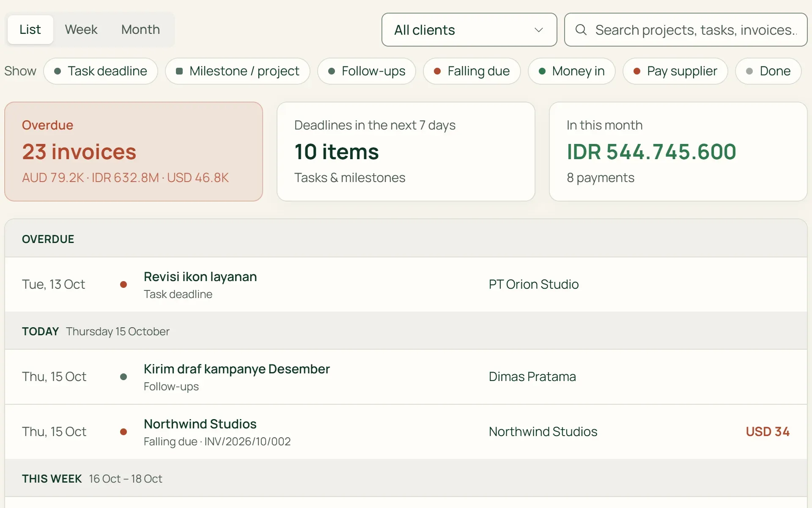This screenshot has height=508, width=812.
Task: Click green dot beside Kirim draf kampanye Desember
Action: (123, 377)
